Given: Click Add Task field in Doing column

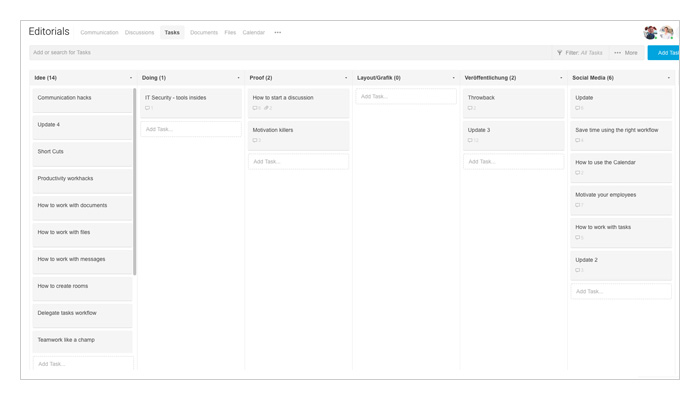Looking at the screenshot, I should [x=191, y=129].
